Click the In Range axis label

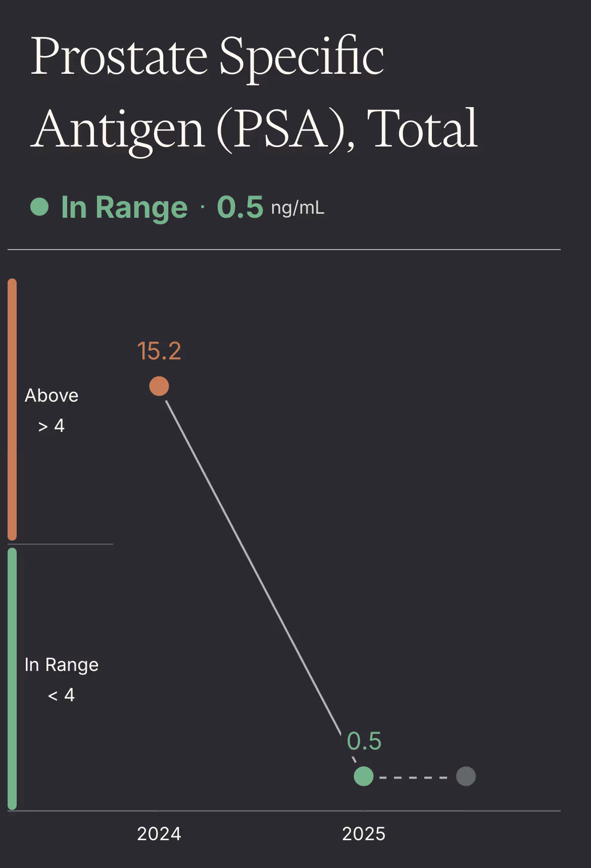(62, 665)
